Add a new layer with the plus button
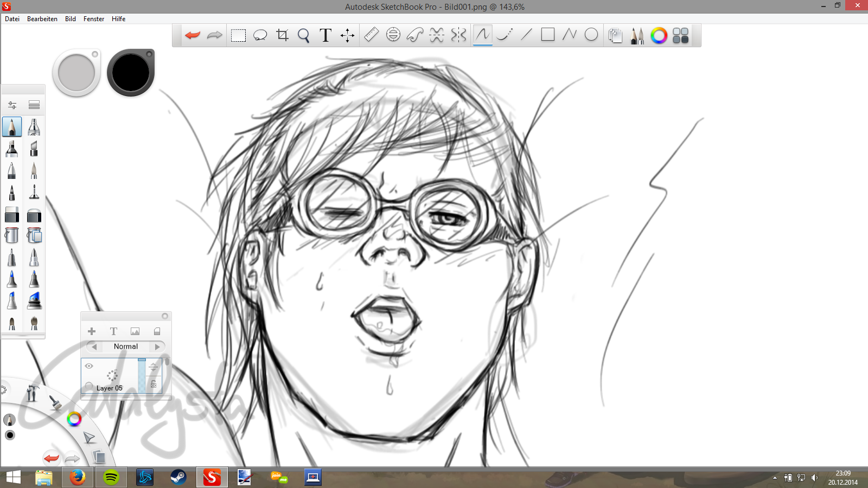 [92, 331]
